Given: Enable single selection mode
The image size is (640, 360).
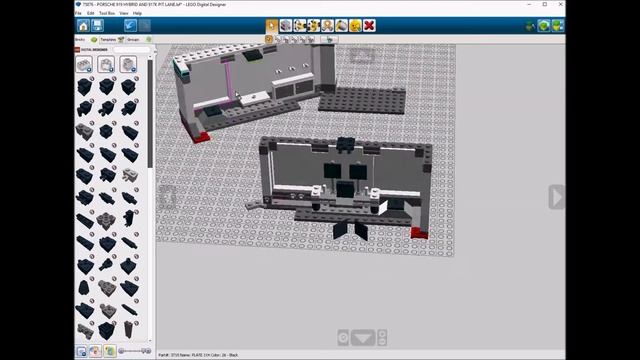Looking at the screenshot, I should [x=269, y=39].
